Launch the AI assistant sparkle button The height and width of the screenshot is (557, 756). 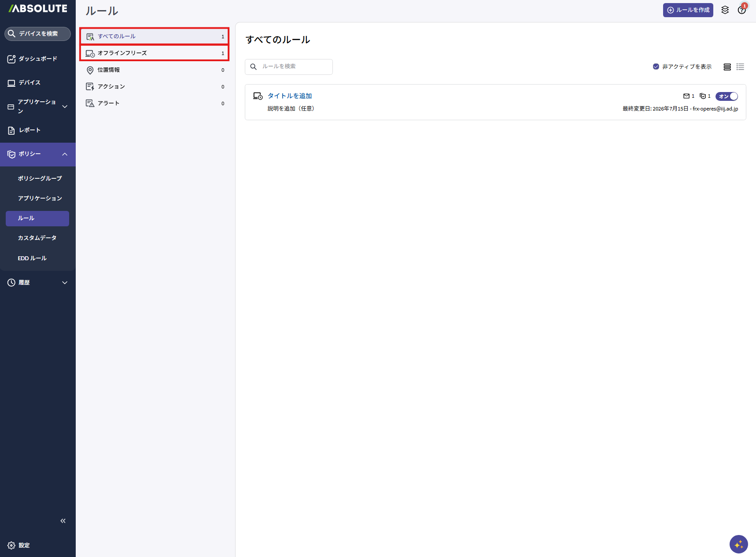point(739,544)
